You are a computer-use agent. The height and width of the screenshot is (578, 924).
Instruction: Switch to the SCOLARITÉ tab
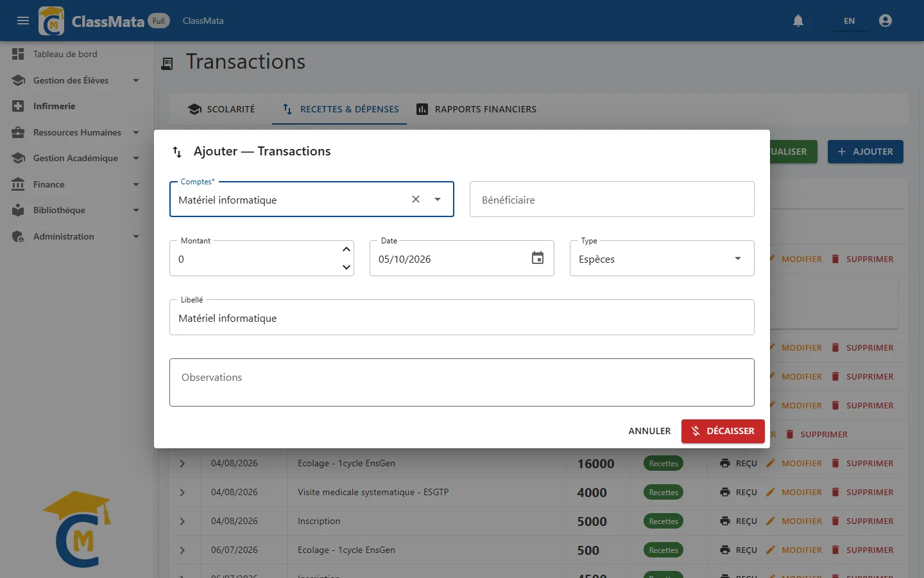point(222,109)
